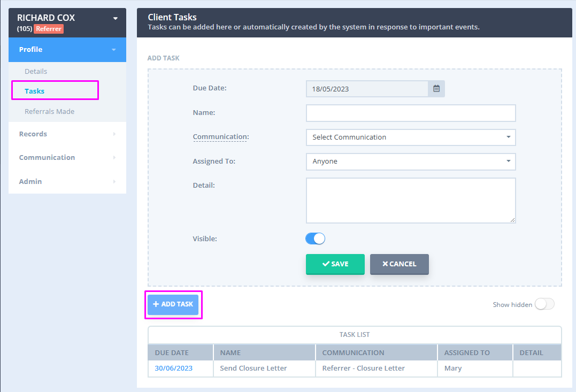
Task: Enable the Show hidden toggle
Action: [x=544, y=304]
